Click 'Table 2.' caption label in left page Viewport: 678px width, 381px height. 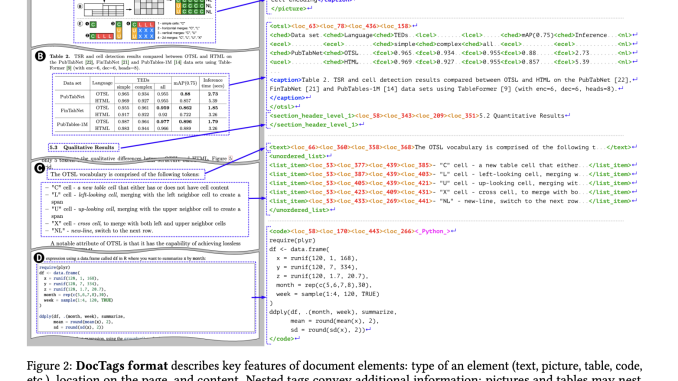click(60, 56)
